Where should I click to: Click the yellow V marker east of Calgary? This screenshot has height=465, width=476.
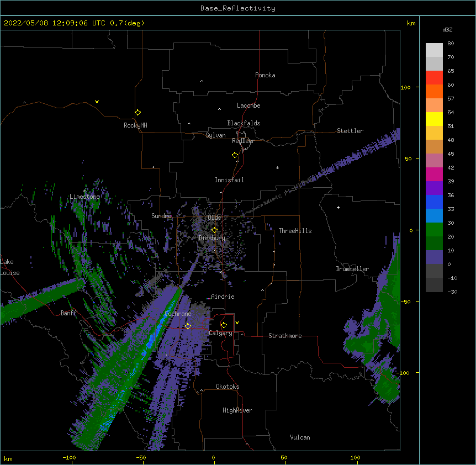[237, 323]
